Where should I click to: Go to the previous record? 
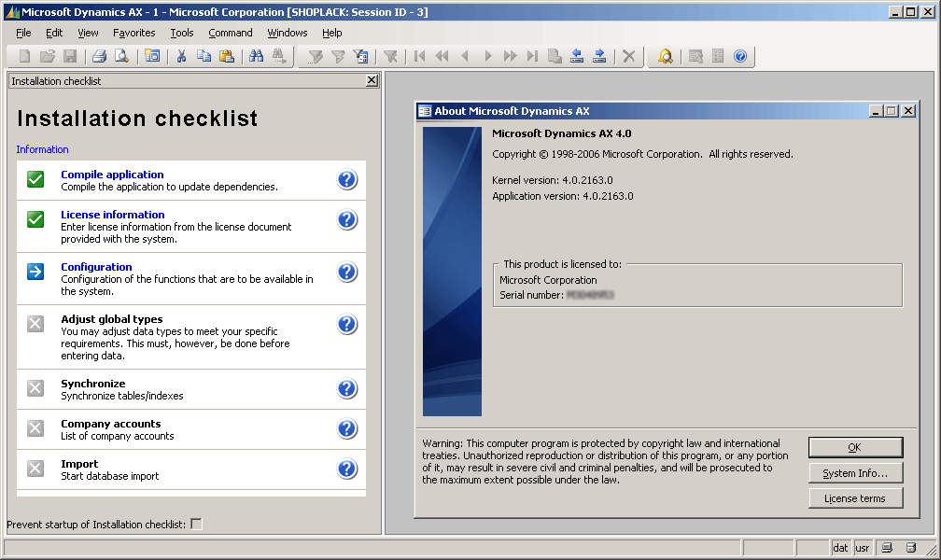[x=465, y=56]
